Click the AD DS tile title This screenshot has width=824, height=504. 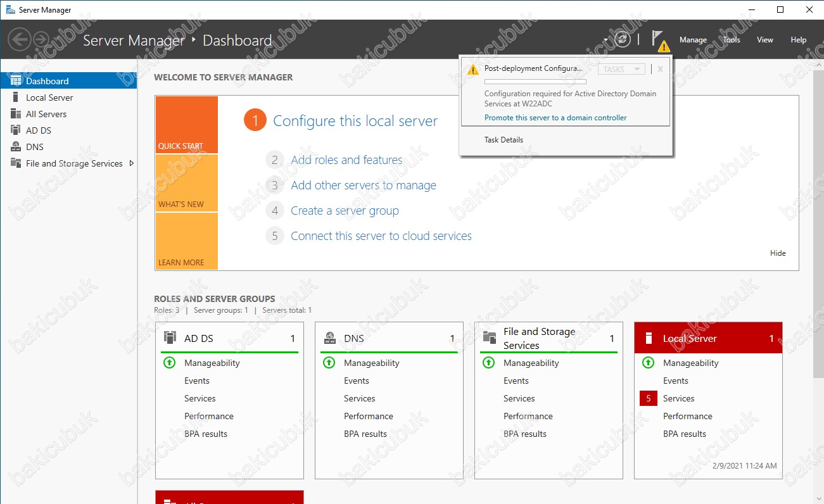(x=199, y=338)
